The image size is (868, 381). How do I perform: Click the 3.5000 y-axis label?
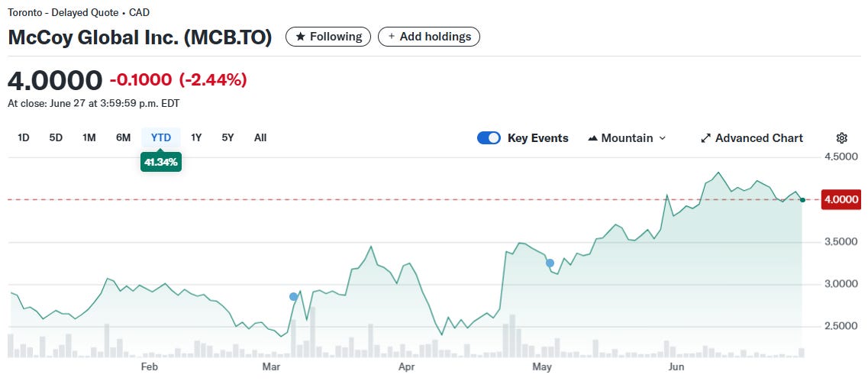pos(840,242)
